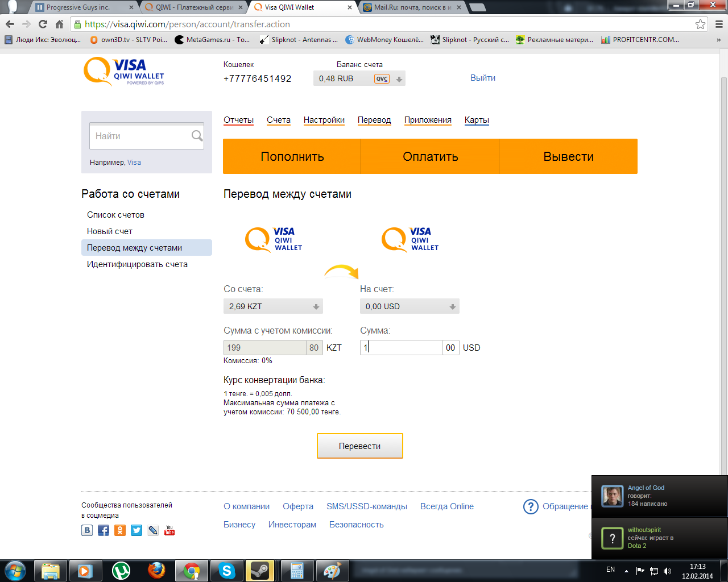Open the Odnoklassniki community icon
The height and width of the screenshot is (582, 728).
[120, 530]
